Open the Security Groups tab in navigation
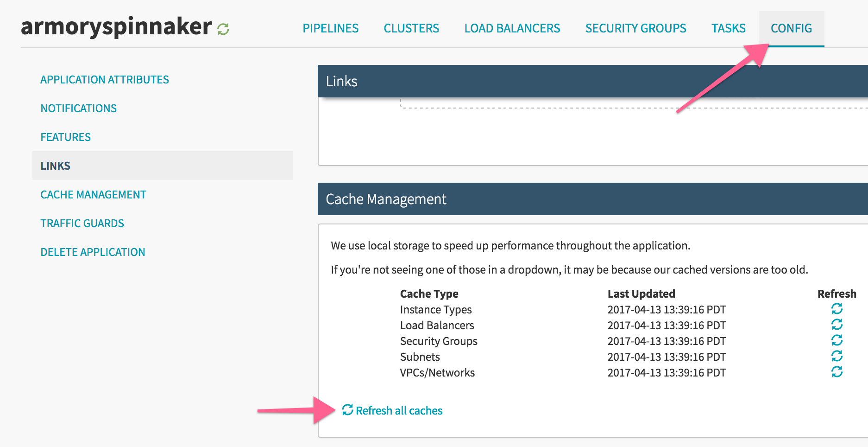Screen dimensions: 868x447 (635, 28)
